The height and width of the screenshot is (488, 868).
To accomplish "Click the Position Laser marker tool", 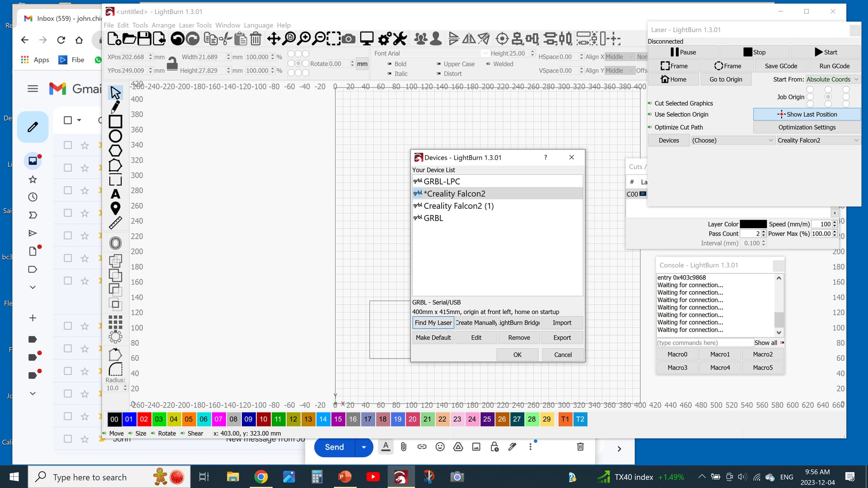I will tap(115, 208).
